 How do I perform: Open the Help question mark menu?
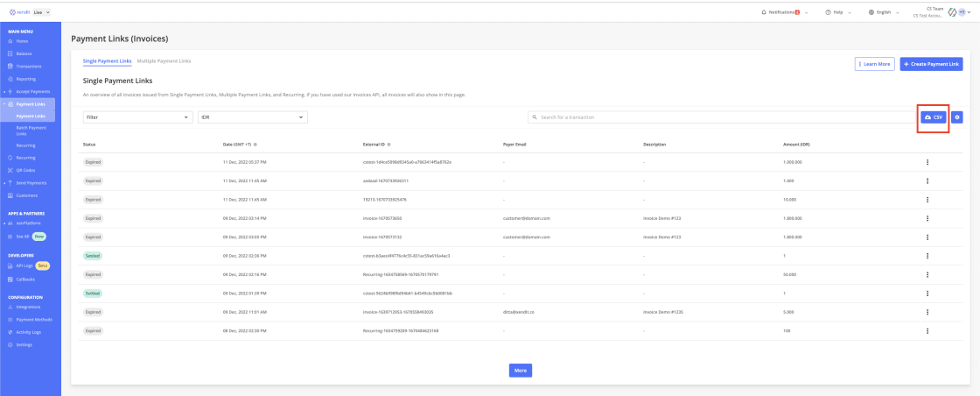[827, 12]
